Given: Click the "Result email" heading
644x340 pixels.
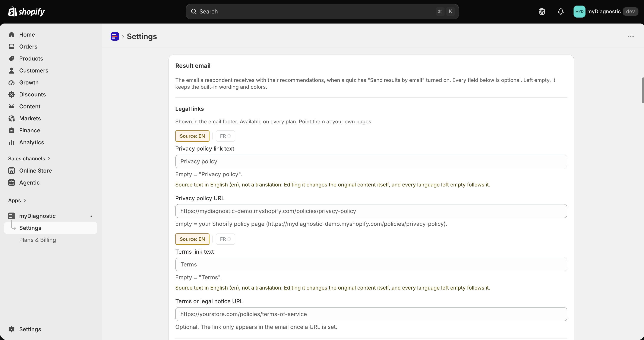Looking at the screenshot, I should 193,66.
